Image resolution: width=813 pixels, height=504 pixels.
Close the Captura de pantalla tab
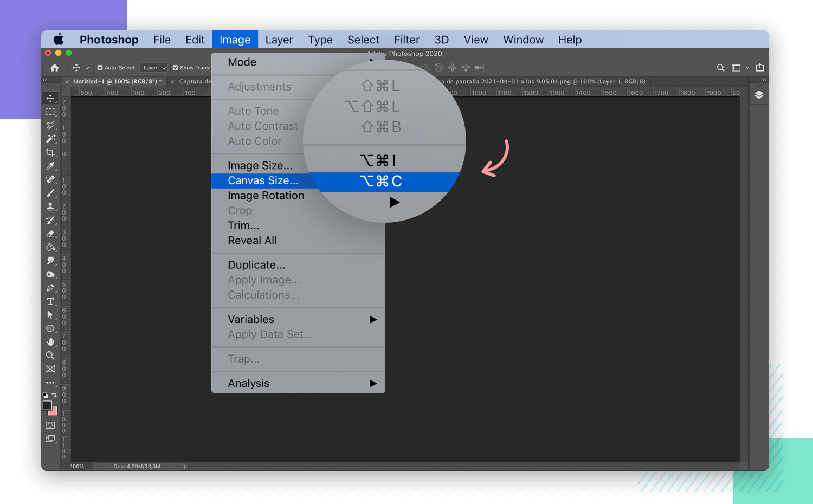point(172,82)
